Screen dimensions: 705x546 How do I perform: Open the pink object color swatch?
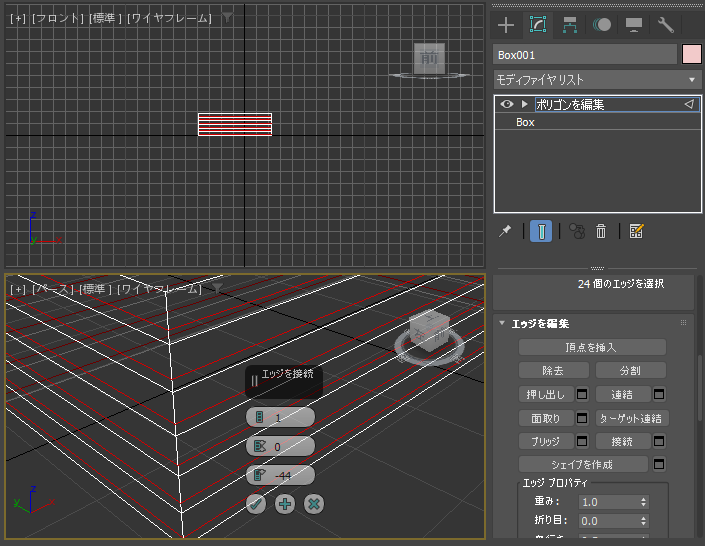click(x=692, y=55)
